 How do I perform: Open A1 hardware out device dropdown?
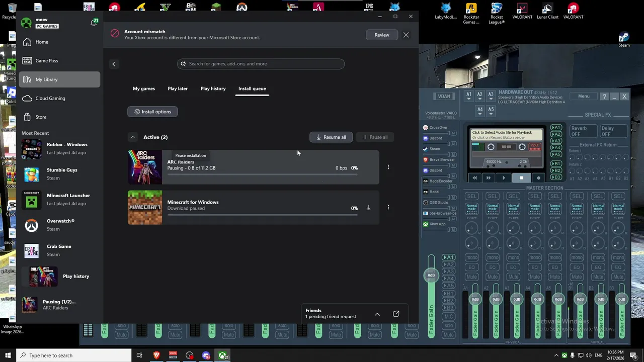(x=469, y=96)
